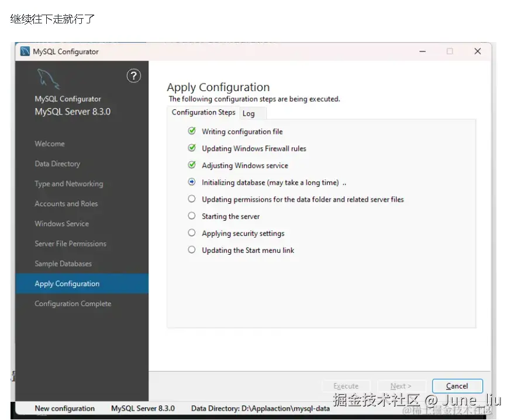Click the MySQL Configurator title bar icon
This screenshot has width=514, height=420.
coord(25,51)
